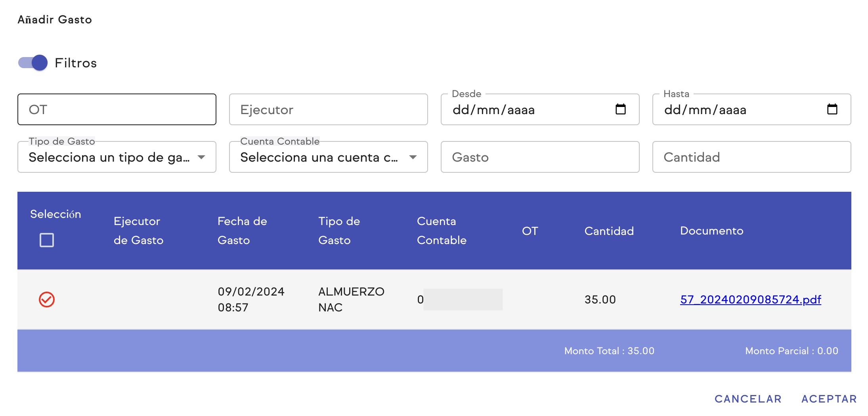Check the select-all checkbox in the Selección column
Viewport: 868px width, 416px height.
click(x=46, y=240)
